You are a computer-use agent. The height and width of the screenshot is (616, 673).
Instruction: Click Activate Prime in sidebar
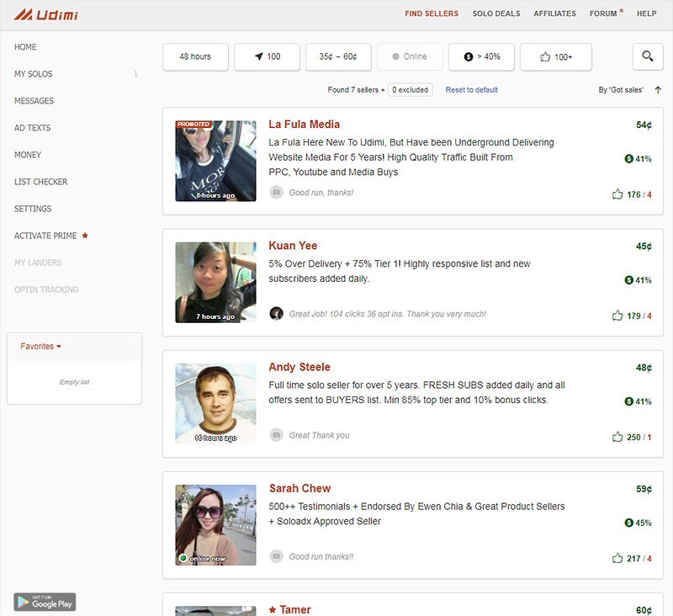pos(45,236)
